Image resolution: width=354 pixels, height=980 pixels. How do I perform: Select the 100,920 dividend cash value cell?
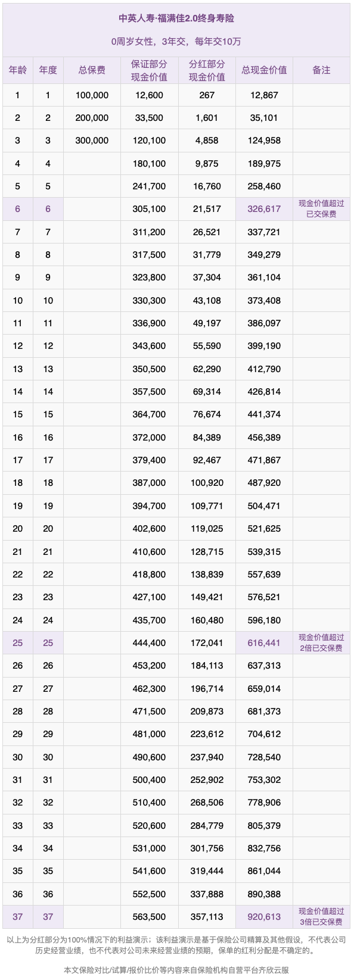[x=207, y=483]
